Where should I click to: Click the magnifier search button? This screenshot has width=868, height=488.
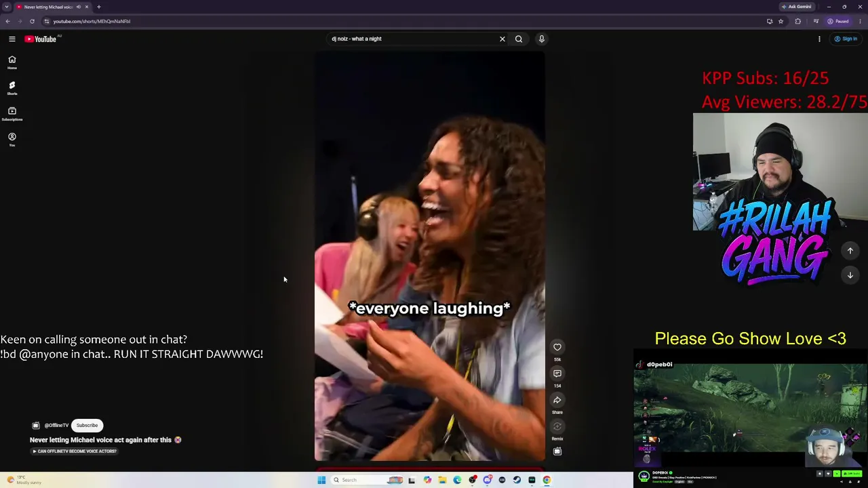click(519, 39)
